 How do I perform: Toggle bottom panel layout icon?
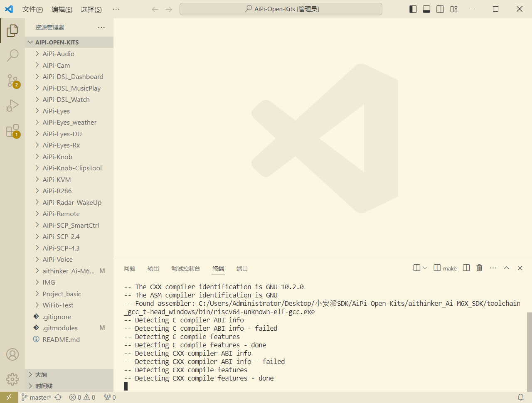(426, 9)
